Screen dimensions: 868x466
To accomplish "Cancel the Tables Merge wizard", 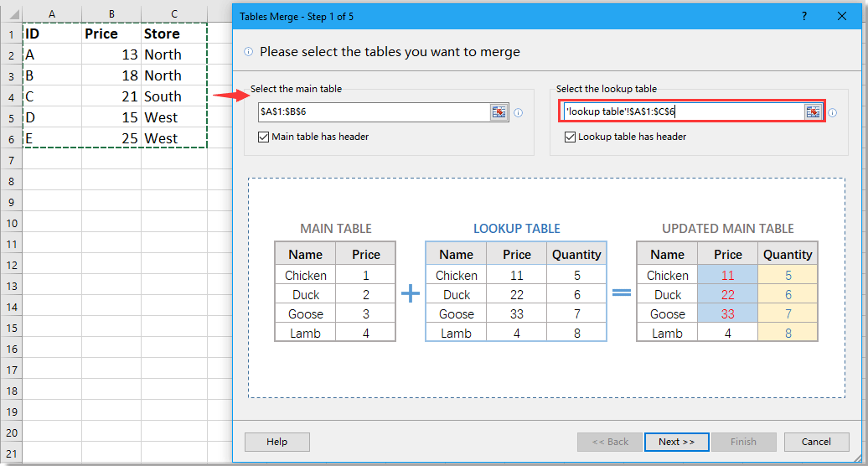I will click(815, 442).
